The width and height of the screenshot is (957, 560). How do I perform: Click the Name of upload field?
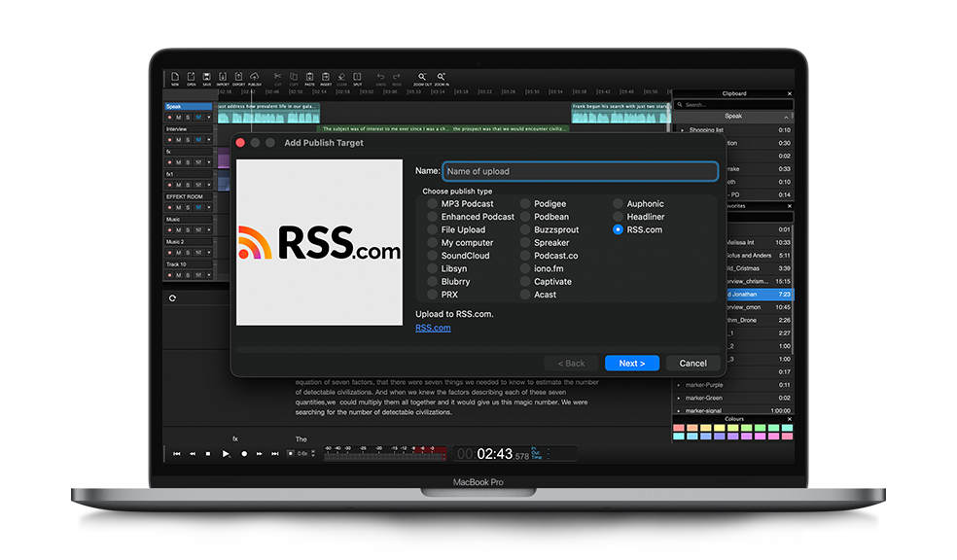pos(580,171)
